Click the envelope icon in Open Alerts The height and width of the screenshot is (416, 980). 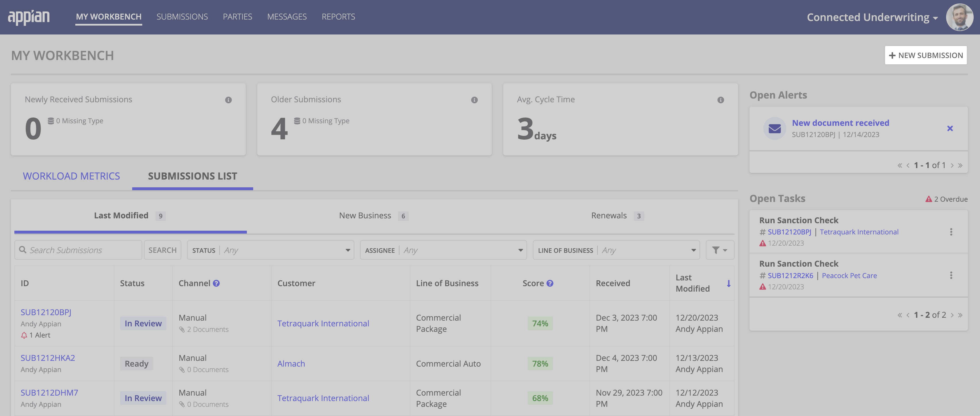tap(775, 128)
